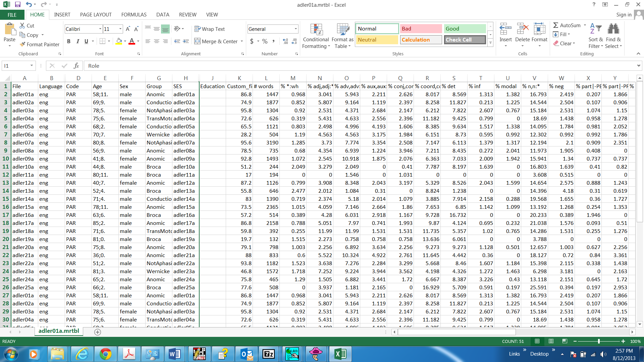Apply the Check Cell style
The image size is (644, 362).
tap(465, 40)
